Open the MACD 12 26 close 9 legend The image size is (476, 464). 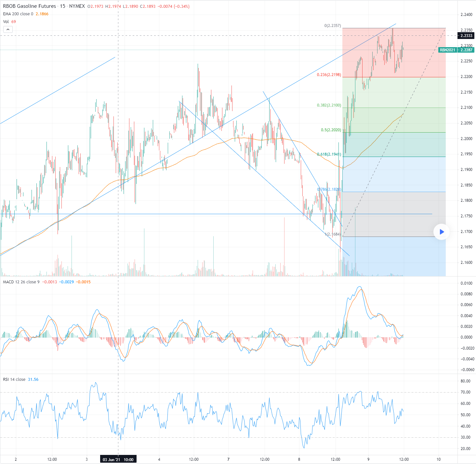point(21,282)
